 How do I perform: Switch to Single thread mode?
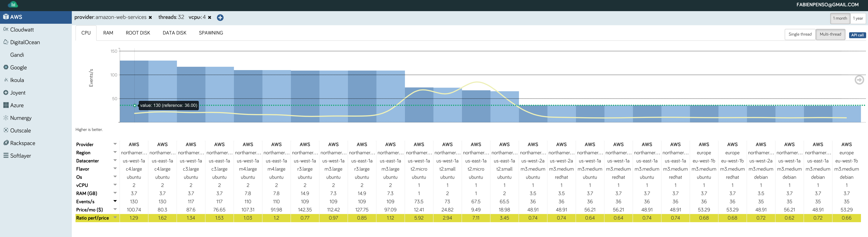pyautogui.click(x=800, y=34)
